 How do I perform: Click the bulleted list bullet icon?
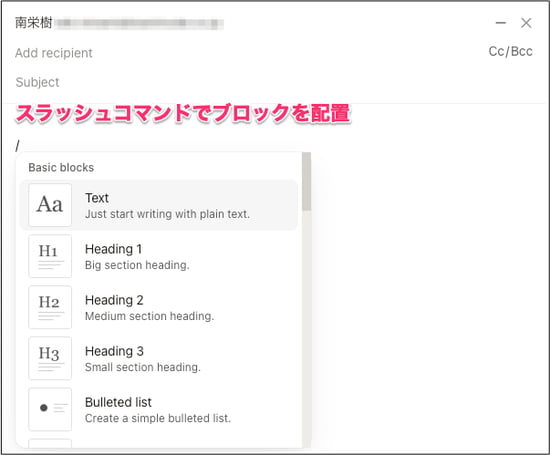coord(50,409)
